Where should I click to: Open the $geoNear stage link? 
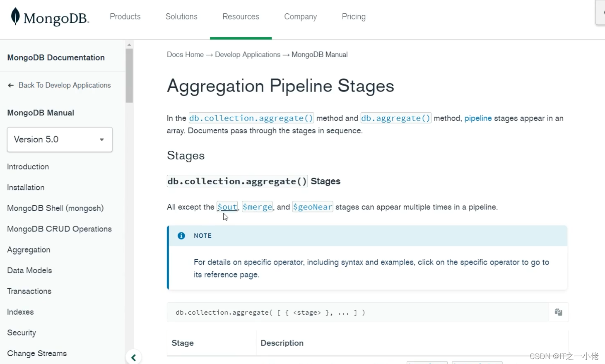(x=313, y=207)
